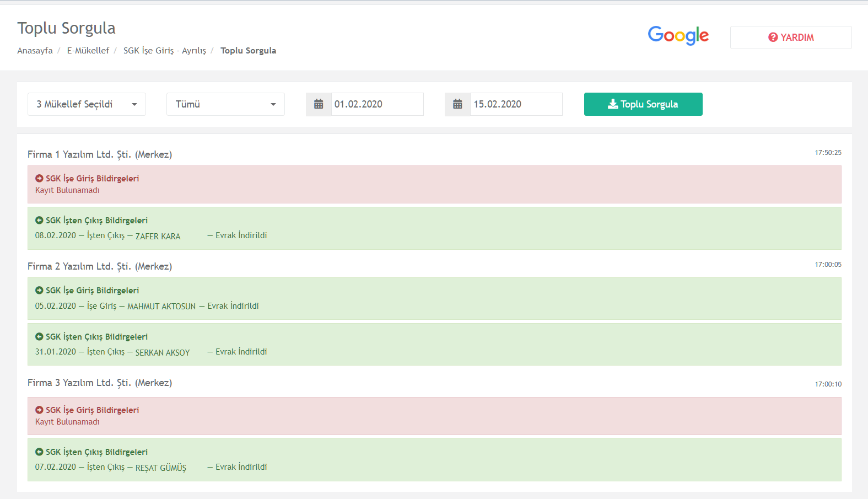The image size is (868, 499).
Task: Click the 17:00:10 timestamp
Action: tap(828, 384)
